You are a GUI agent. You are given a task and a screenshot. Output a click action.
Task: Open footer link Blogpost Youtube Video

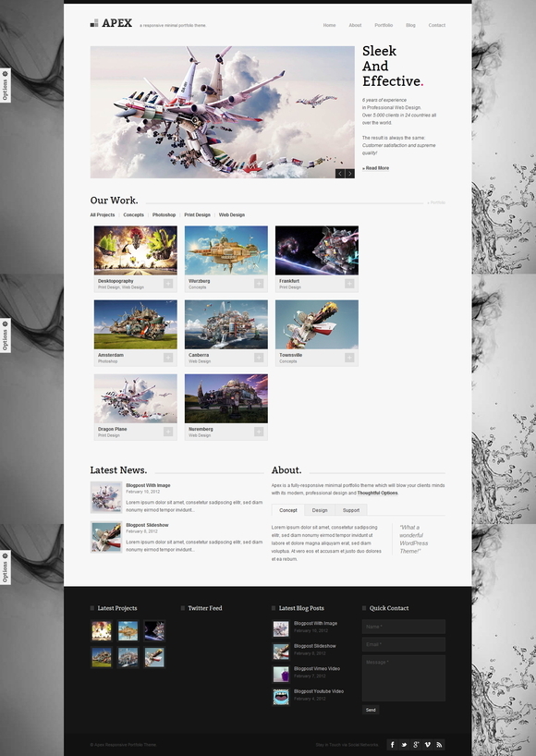319,691
